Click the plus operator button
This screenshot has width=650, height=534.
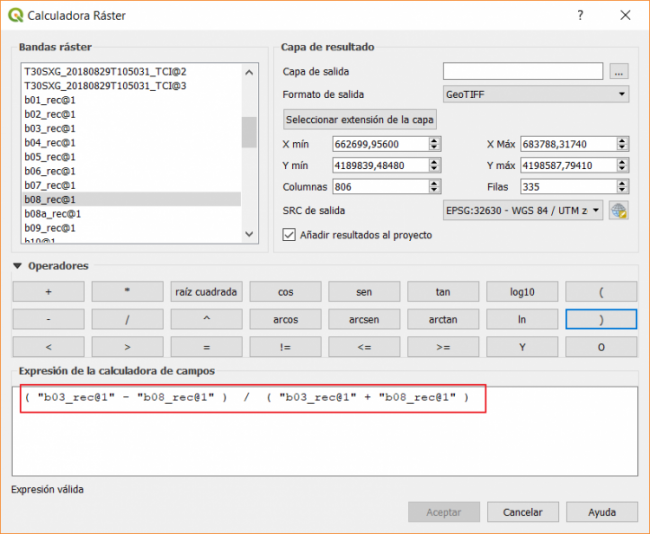point(49,291)
